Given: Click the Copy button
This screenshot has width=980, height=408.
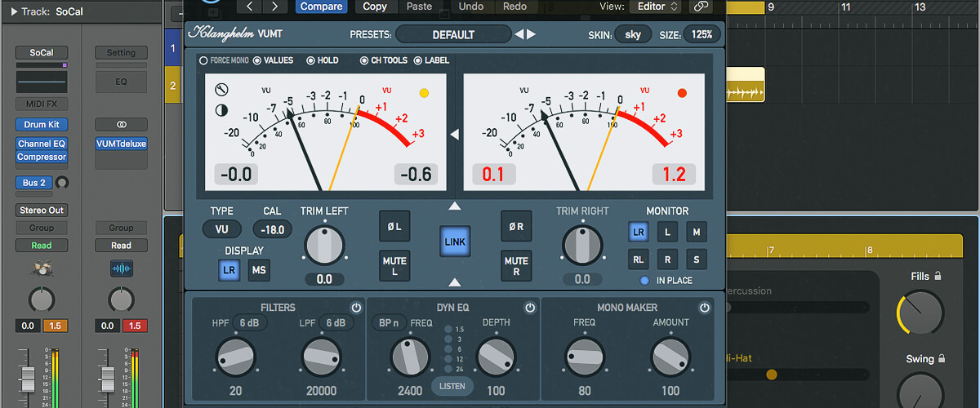Looking at the screenshot, I should 375,7.
